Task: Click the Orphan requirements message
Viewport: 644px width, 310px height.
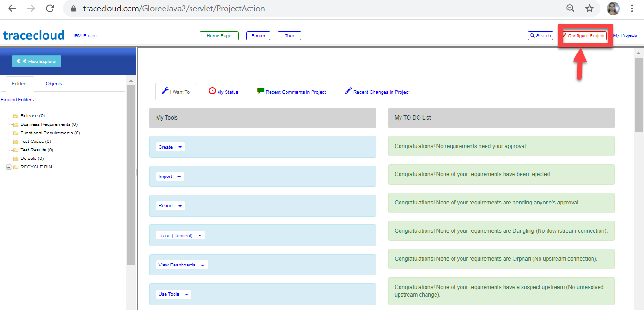Action: point(501,259)
